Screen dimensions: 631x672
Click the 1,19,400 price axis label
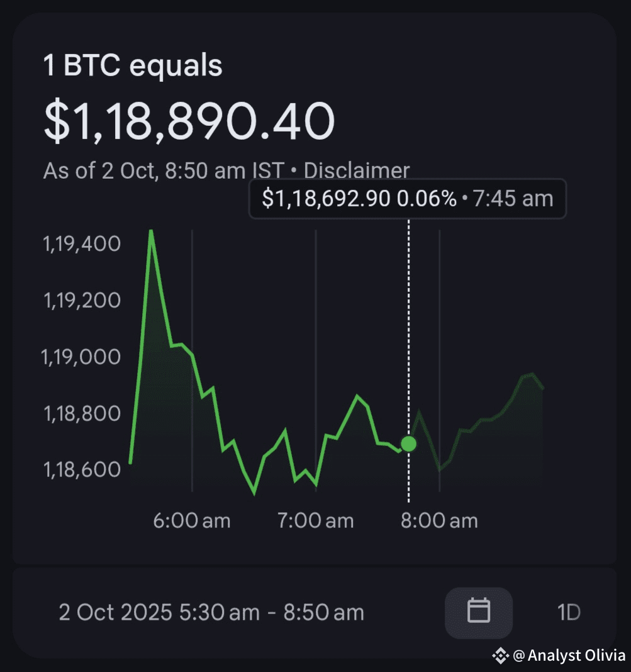point(81,244)
